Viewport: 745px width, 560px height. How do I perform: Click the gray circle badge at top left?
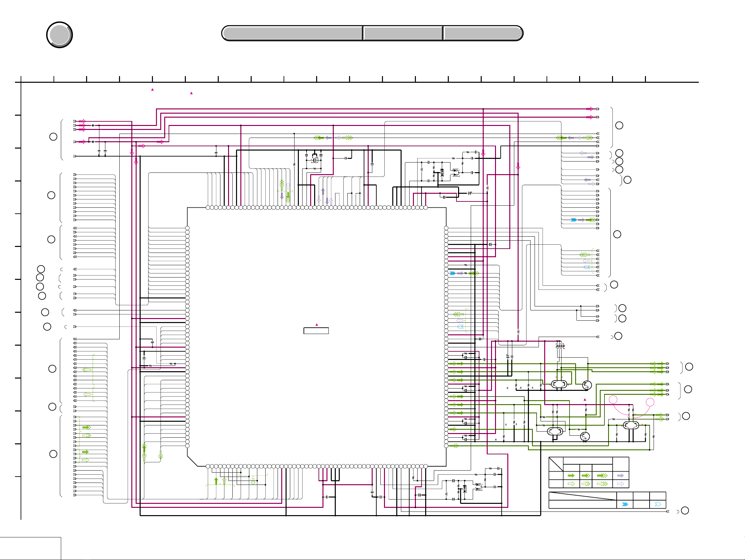point(60,35)
